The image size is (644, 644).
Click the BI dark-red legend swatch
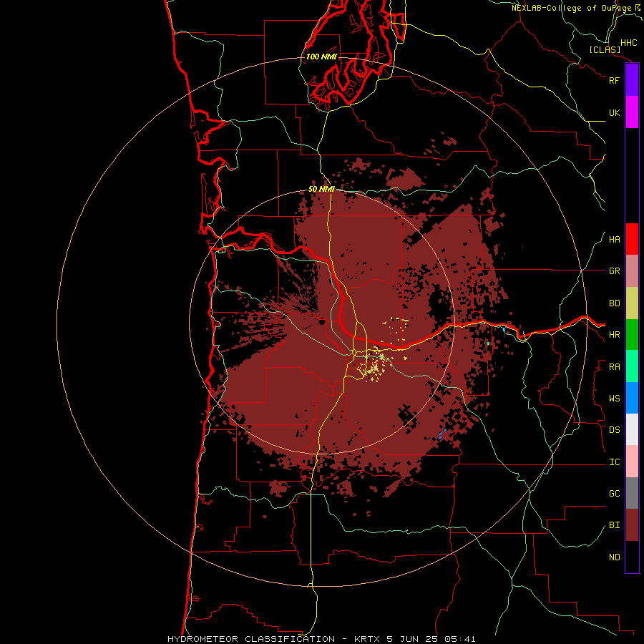(632, 525)
